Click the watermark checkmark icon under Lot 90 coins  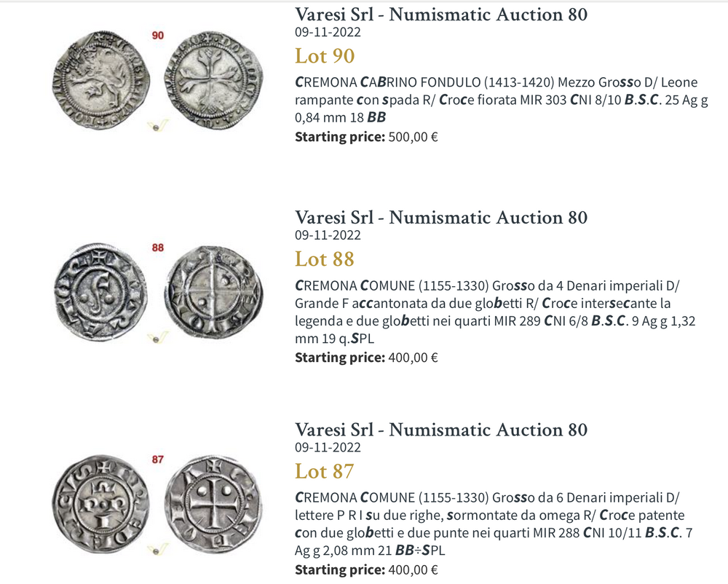[x=155, y=126]
